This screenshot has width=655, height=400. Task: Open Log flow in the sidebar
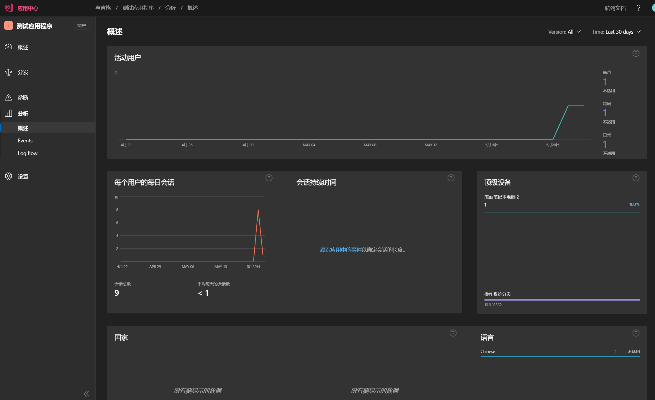(27, 153)
